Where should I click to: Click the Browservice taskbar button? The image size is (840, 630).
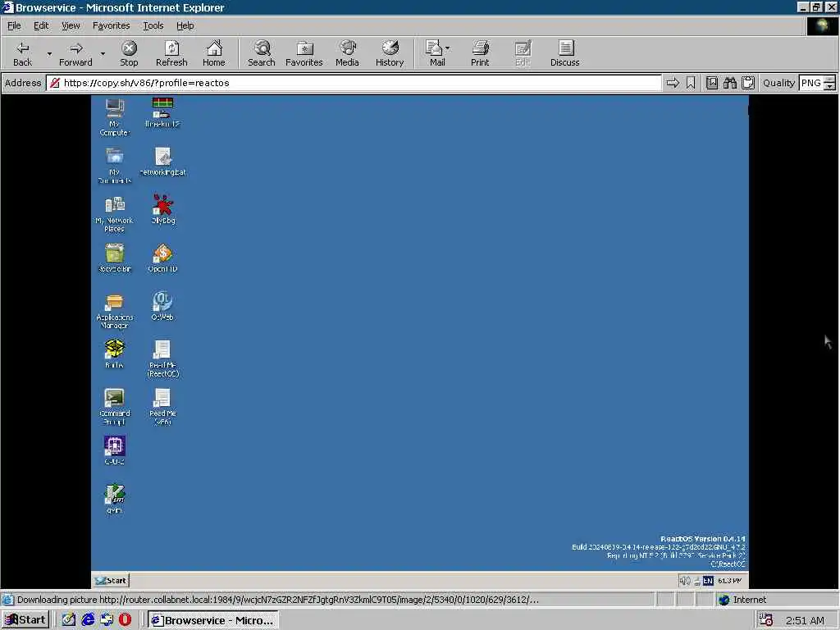coord(213,620)
